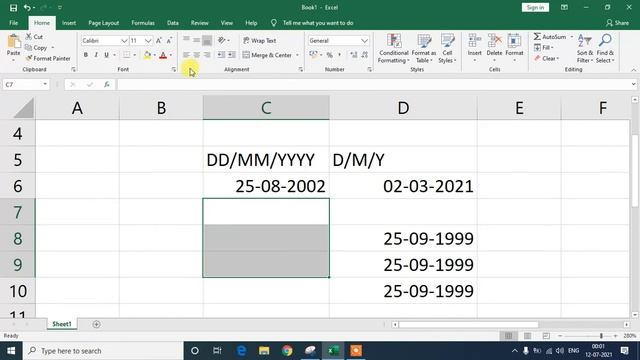
Task: Open Format as Table
Action: [x=424, y=49]
